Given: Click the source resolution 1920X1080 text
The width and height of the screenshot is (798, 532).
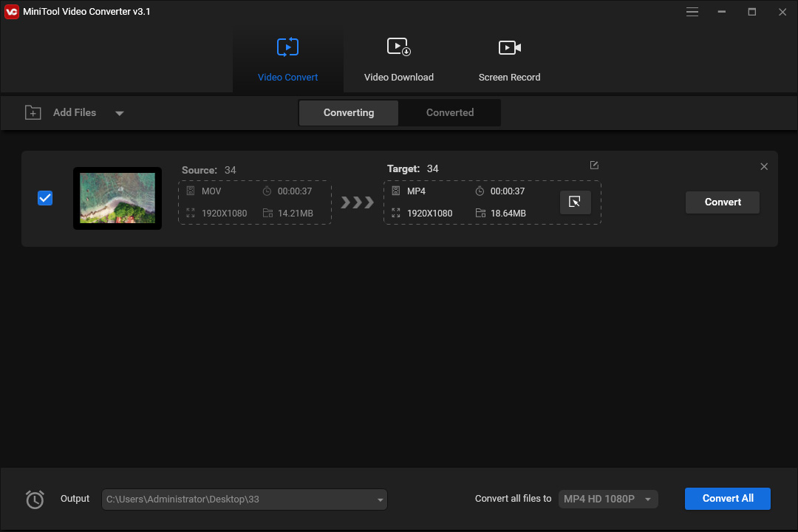Looking at the screenshot, I should click(224, 214).
